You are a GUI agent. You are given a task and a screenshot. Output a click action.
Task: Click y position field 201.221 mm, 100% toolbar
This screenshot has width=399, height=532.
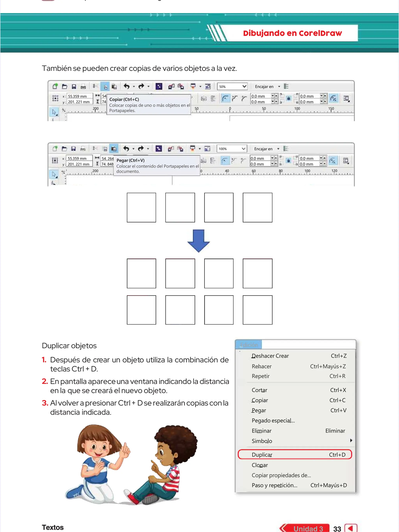79,164
